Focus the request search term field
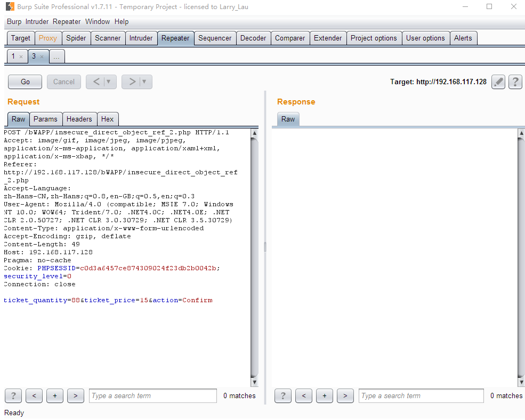The height and width of the screenshot is (420, 525). pos(153,396)
